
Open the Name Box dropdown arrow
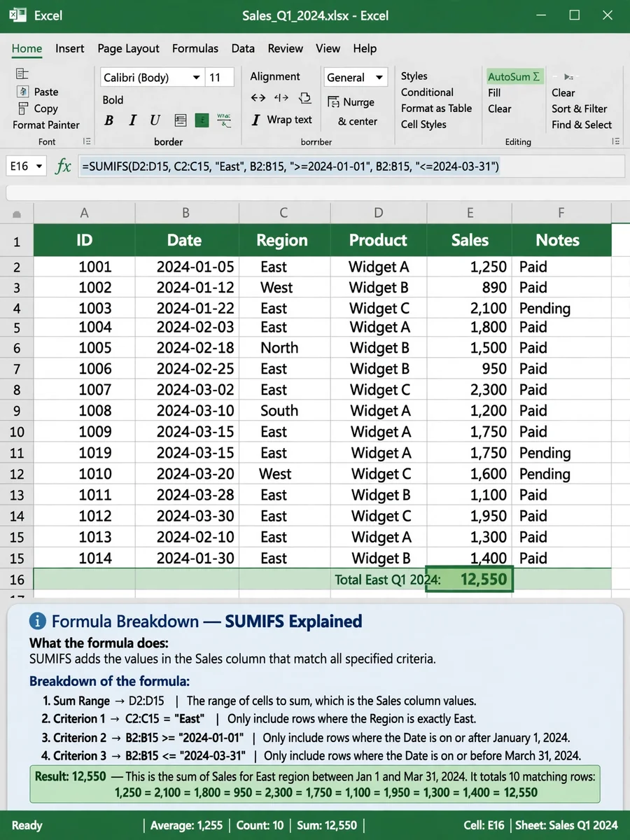[38, 167]
